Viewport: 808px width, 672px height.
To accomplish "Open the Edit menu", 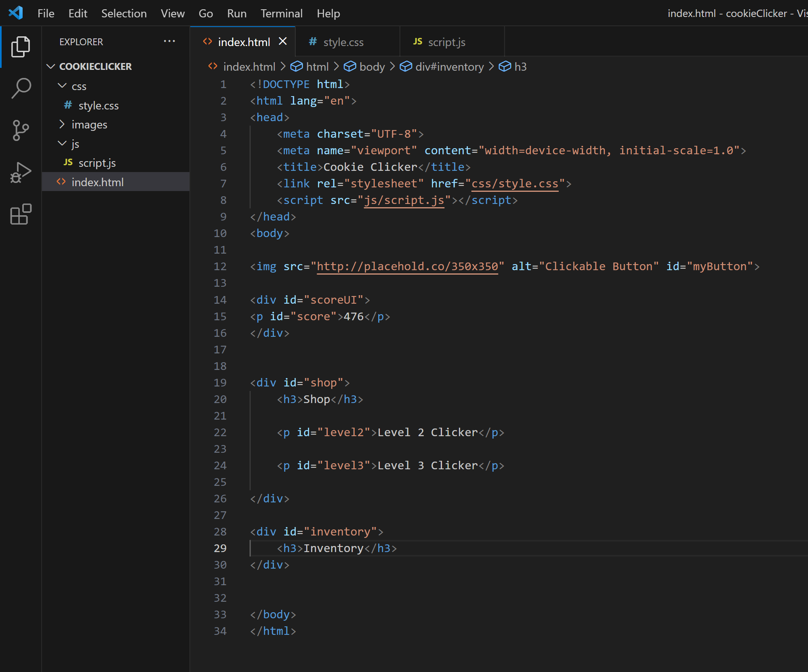I will click(x=78, y=13).
